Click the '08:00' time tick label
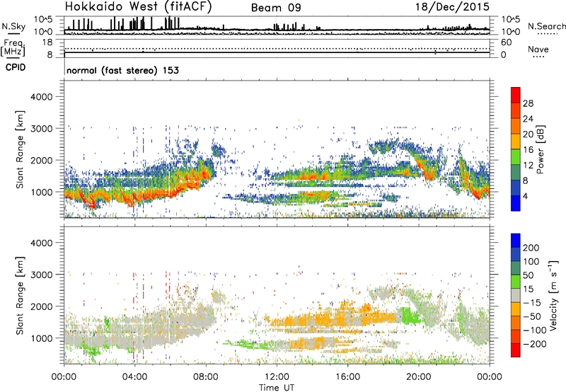 coord(206,377)
